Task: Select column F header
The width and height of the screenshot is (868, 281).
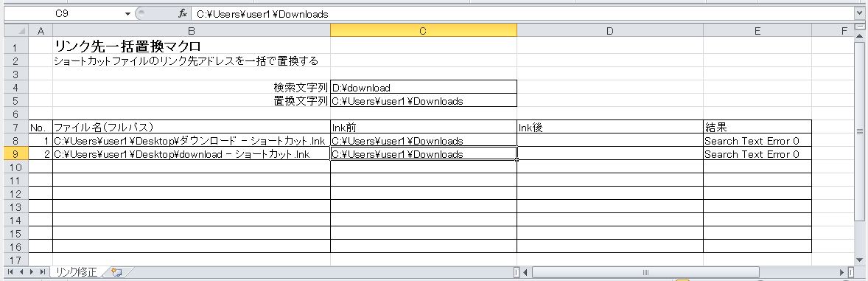Action: tap(833, 31)
